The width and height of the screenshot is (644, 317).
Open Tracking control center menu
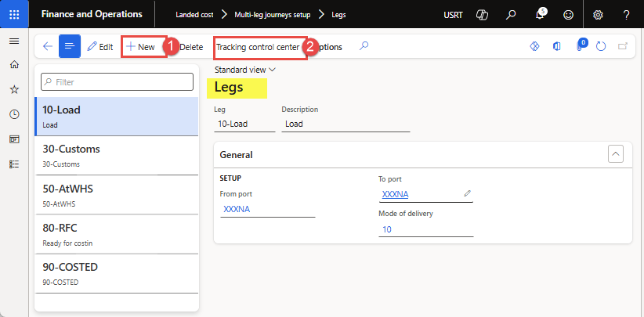258,47
